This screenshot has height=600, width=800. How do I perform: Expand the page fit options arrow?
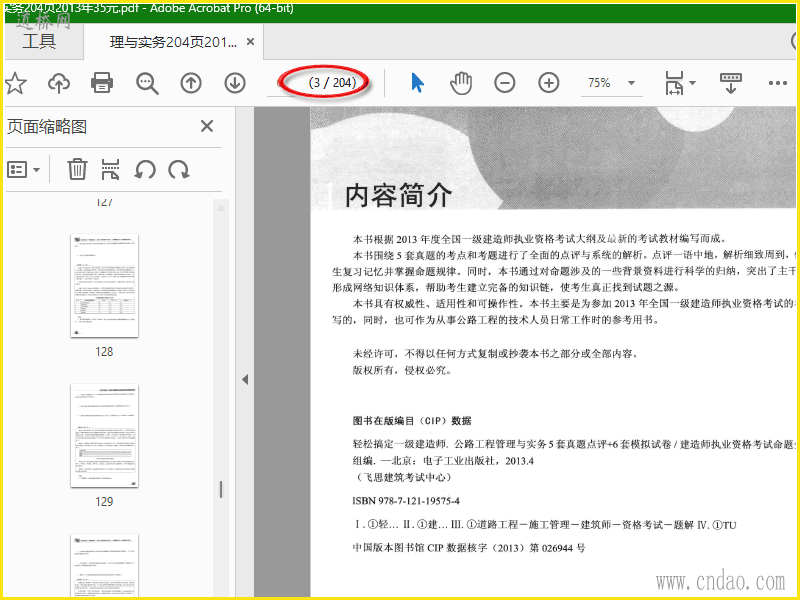coord(692,83)
